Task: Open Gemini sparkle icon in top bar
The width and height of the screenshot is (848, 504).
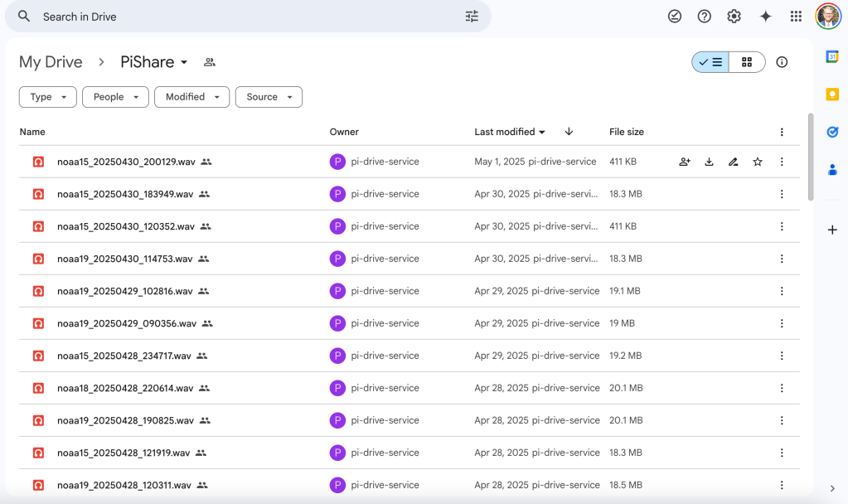Action: [x=765, y=17]
